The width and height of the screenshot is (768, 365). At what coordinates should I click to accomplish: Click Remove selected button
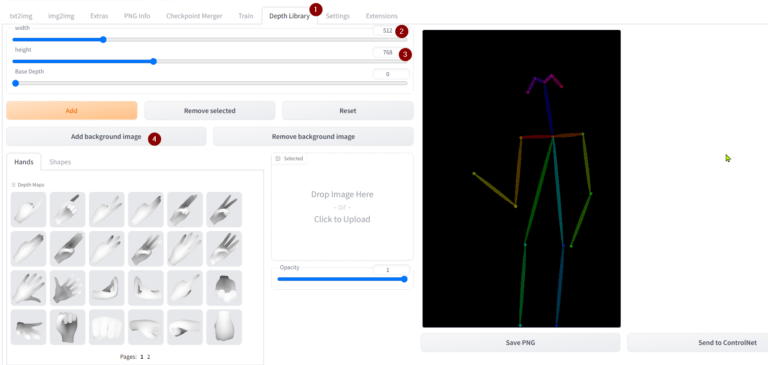(210, 110)
